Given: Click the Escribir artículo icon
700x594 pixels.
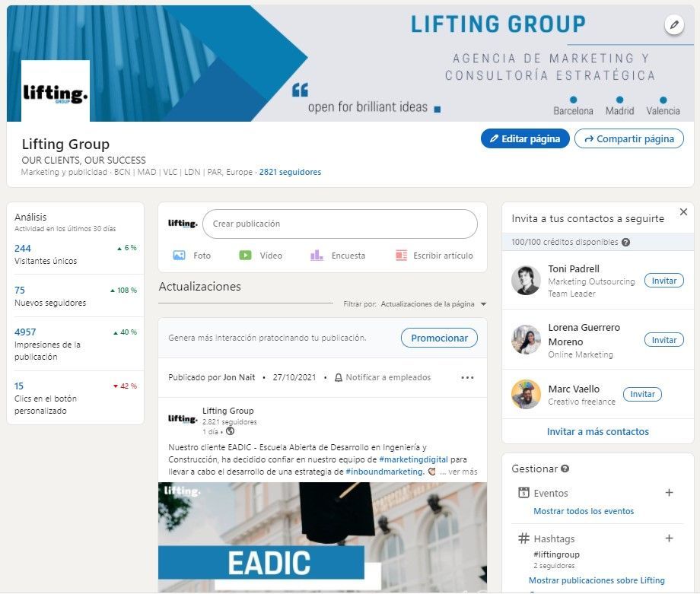Looking at the screenshot, I should pos(401,256).
